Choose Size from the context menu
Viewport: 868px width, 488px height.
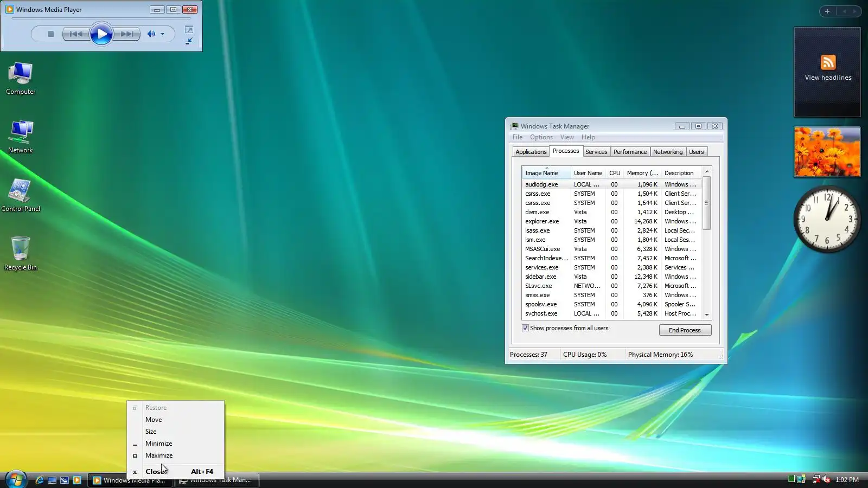click(x=175, y=432)
